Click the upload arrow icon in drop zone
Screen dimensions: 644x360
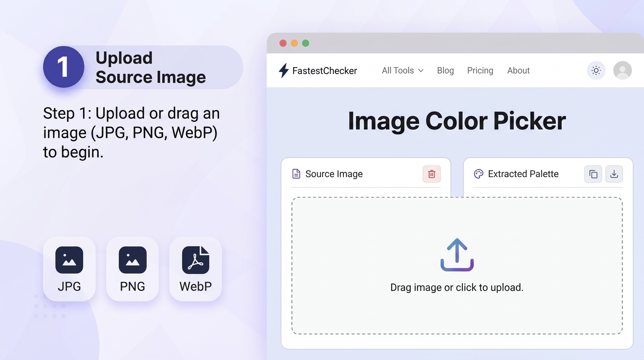click(457, 255)
